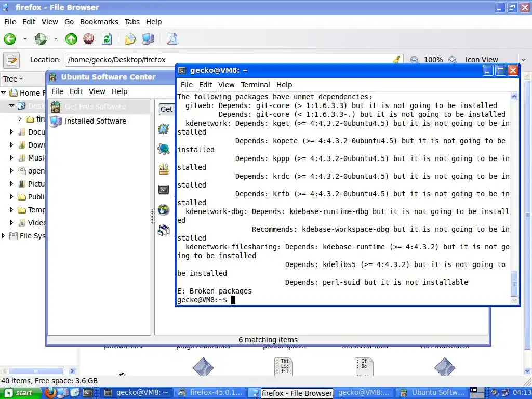
Task: Select Get Free Software in Software Center
Action: [x=99, y=107]
